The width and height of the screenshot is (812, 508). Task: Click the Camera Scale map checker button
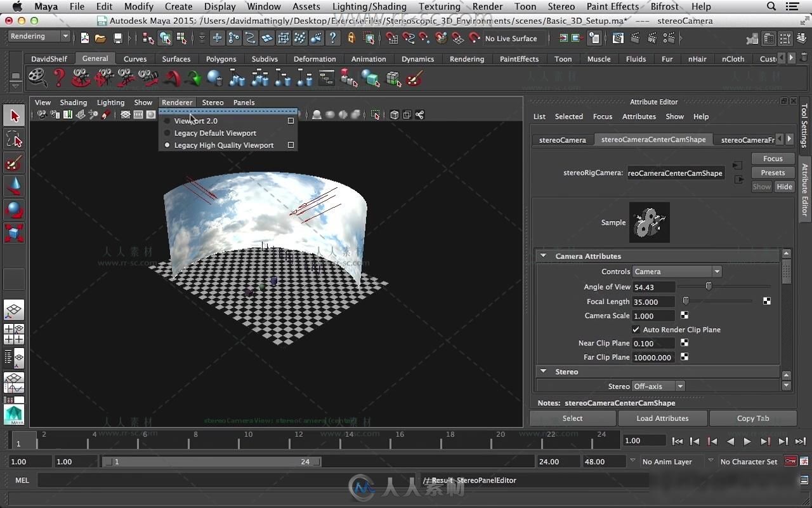tap(684, 315)
